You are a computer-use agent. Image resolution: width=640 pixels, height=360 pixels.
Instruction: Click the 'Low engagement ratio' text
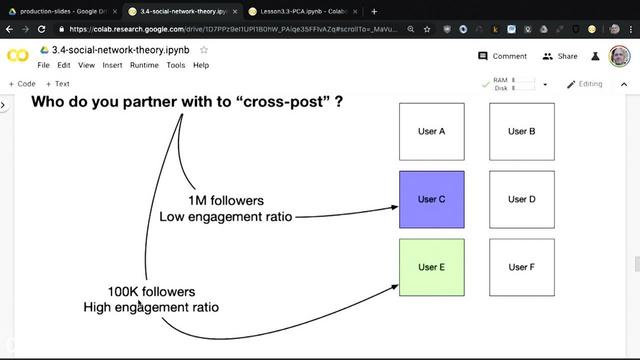point(226,216)
